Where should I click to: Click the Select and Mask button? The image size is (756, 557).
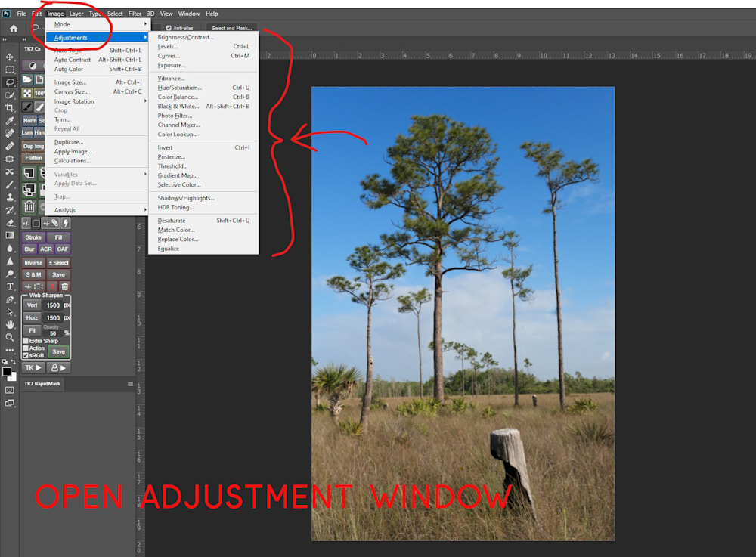coord(232,28)
